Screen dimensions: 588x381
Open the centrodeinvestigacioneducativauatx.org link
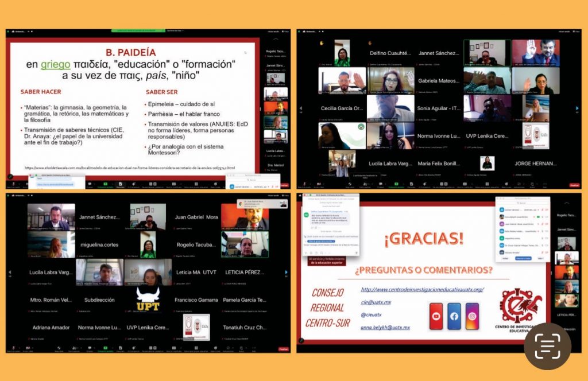point(422,289)
